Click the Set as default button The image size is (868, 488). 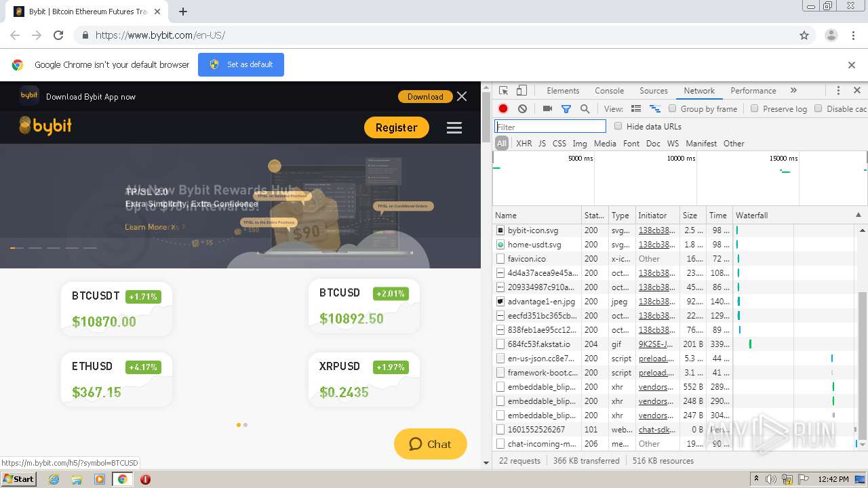pos(241,64)
